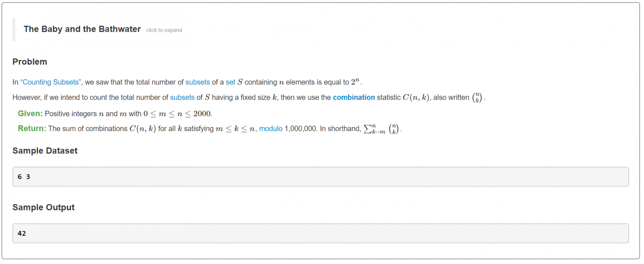Click the "Sample Output" heading
The width and height of the screenshot is (644, 264).
click(x=43, y=207)
